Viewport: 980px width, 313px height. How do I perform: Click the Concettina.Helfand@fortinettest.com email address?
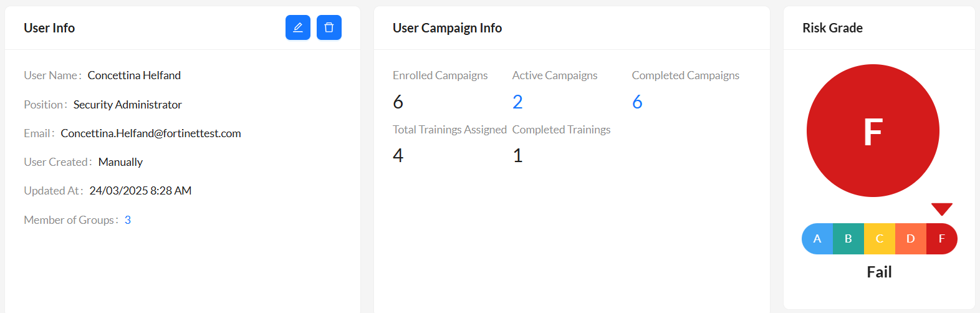pos(151,133)
